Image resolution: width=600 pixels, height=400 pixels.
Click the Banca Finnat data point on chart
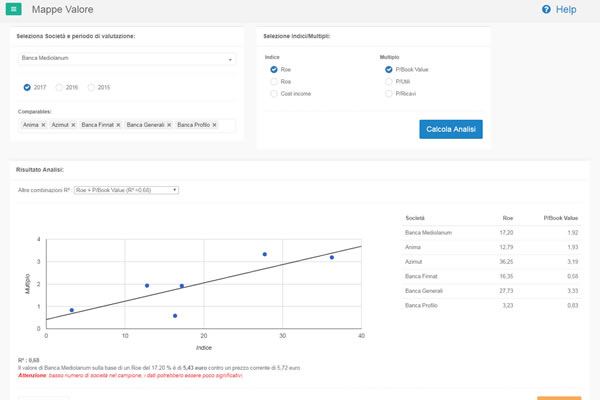[175, 316]
